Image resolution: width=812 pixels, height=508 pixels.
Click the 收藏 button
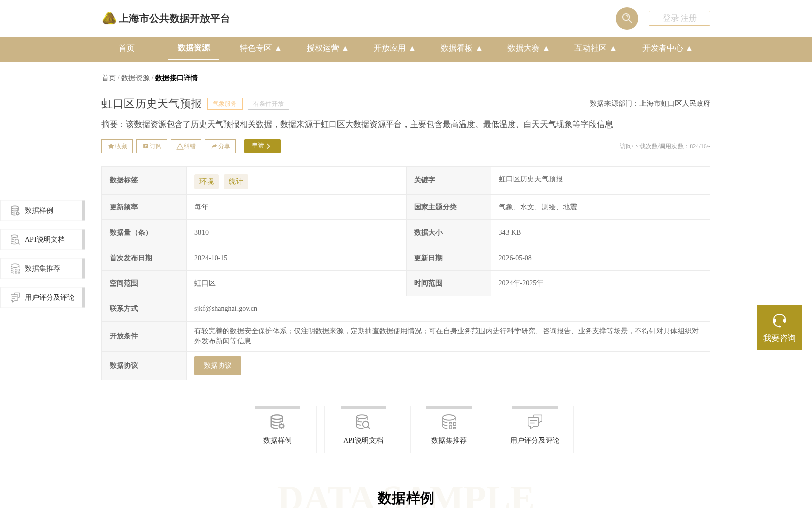[x=117, y=146]
